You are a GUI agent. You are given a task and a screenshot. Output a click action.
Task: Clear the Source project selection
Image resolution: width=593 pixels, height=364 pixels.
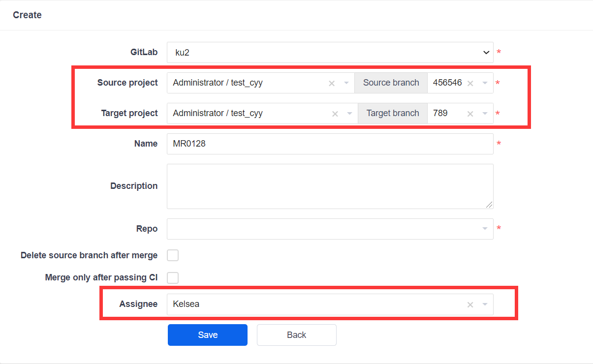332,83
